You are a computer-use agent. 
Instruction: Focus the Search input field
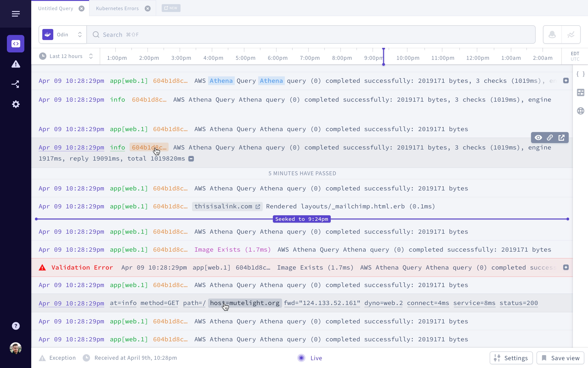click(x=311, y=34)
